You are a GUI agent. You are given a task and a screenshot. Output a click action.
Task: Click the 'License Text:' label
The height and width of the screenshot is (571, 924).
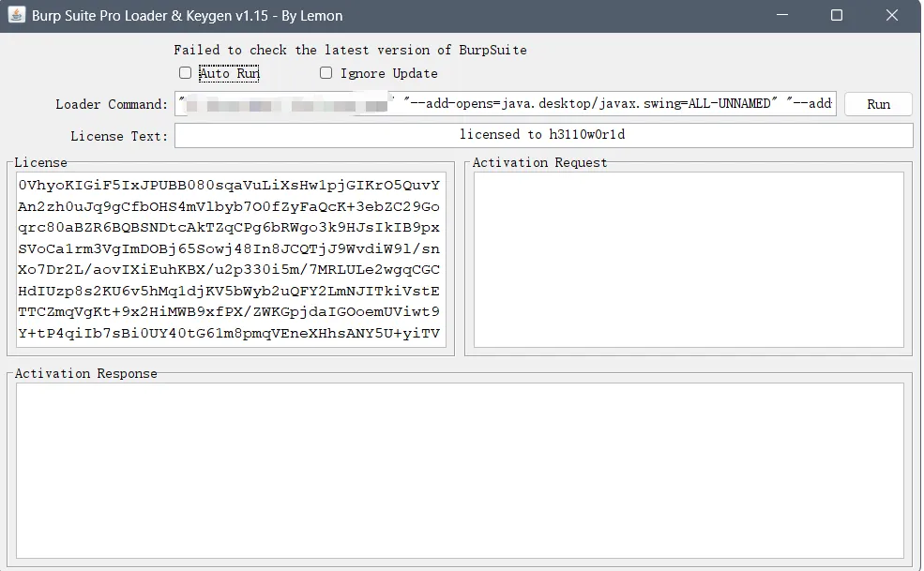click(x=119, y=136)
